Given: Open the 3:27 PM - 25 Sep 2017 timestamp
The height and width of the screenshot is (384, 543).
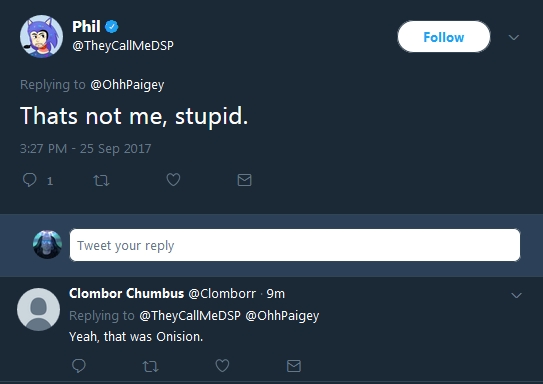Looking at the screenshot, I should coord(86,149).
